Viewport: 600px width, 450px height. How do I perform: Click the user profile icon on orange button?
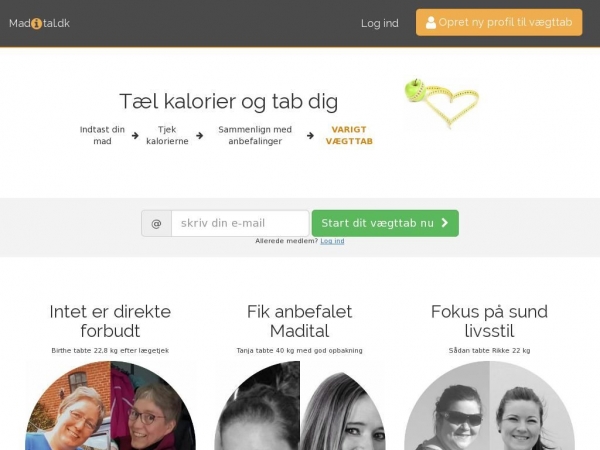tap(431, 23)
